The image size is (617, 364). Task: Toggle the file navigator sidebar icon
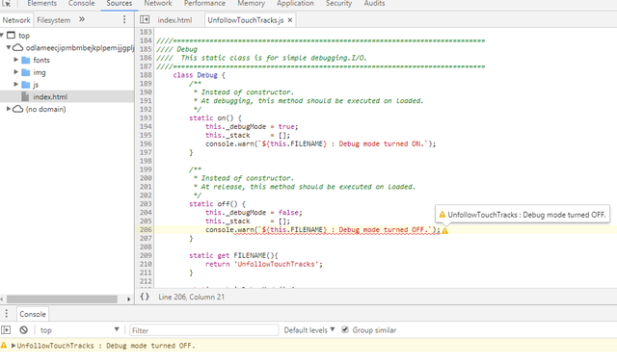click(145, 19)
